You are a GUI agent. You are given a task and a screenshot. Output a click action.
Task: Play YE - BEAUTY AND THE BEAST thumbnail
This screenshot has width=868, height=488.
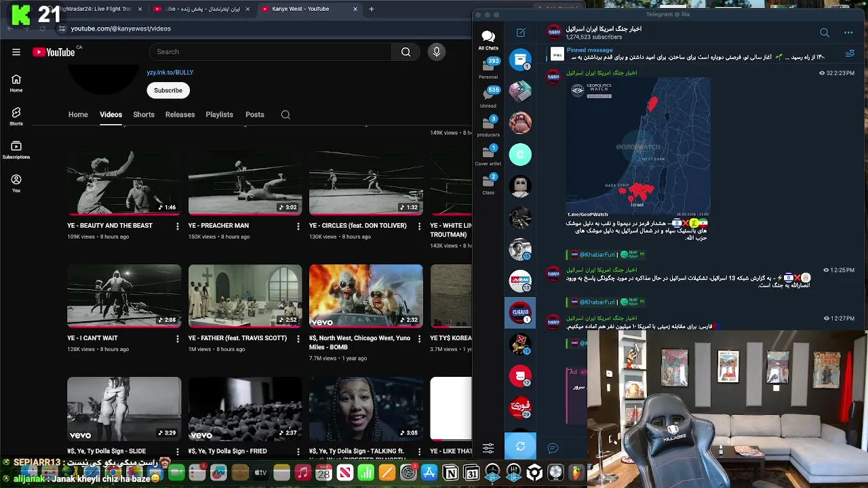(x=124, y=183)
